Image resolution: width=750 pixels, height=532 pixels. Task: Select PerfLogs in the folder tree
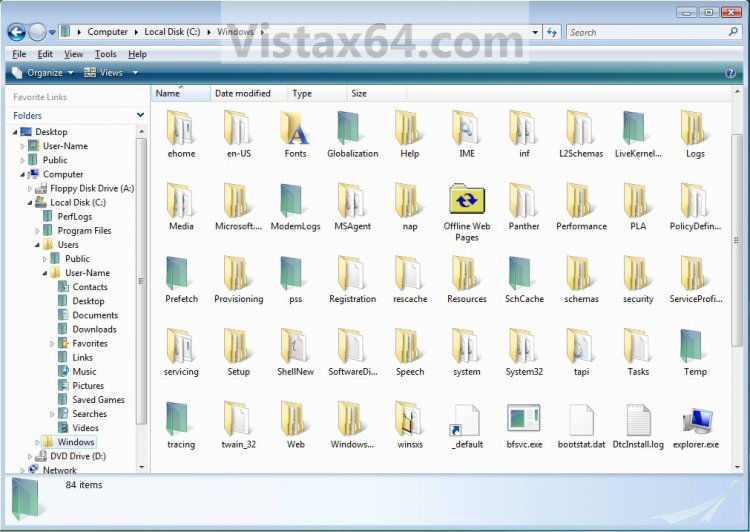pyautogui.click(x=75, y=217)
